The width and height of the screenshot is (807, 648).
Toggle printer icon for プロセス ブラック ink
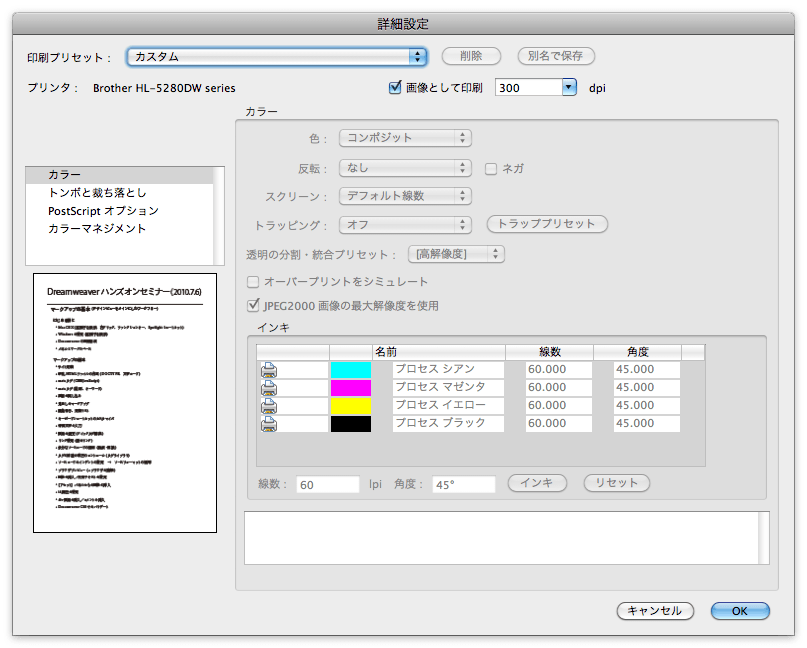pos(269,424)
